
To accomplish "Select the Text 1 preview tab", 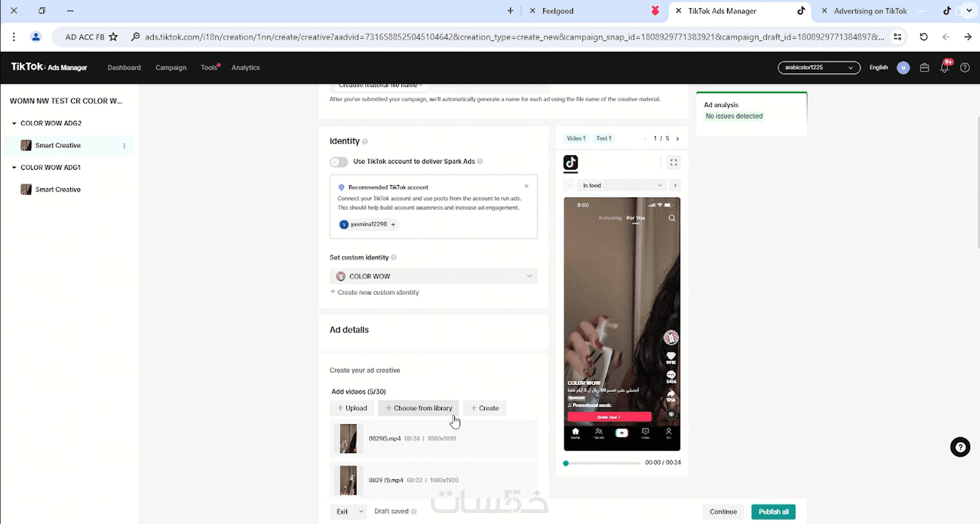I will point(604,138).
